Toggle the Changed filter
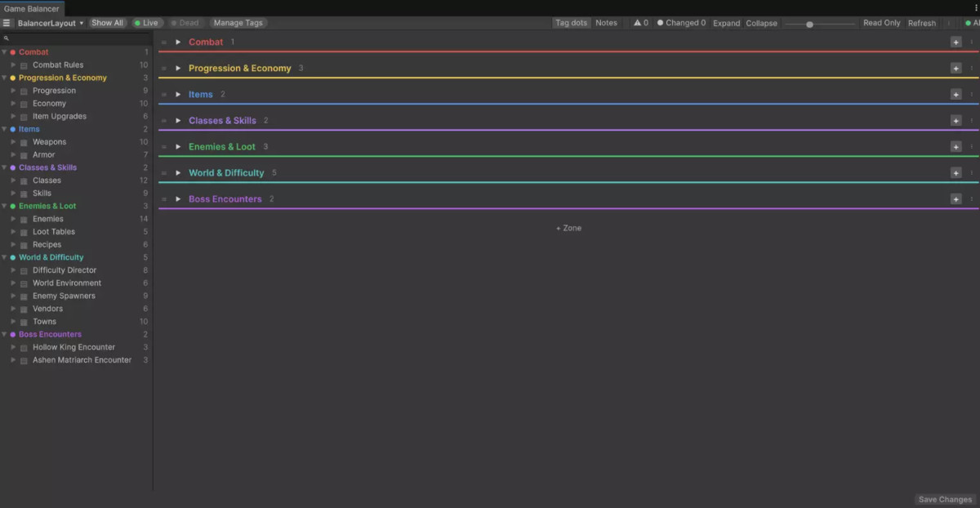 pyautogui.click(x=682, y=23)
